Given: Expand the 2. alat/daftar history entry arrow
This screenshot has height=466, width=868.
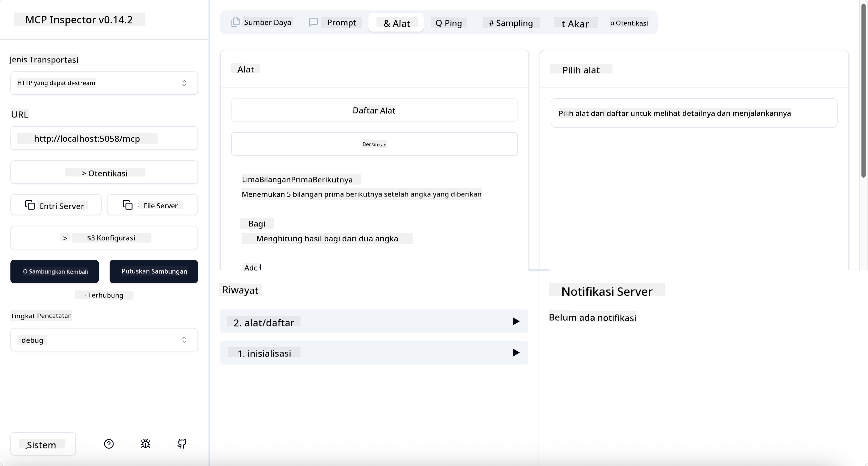Looking at the screenshot, I should coord(515,321).
